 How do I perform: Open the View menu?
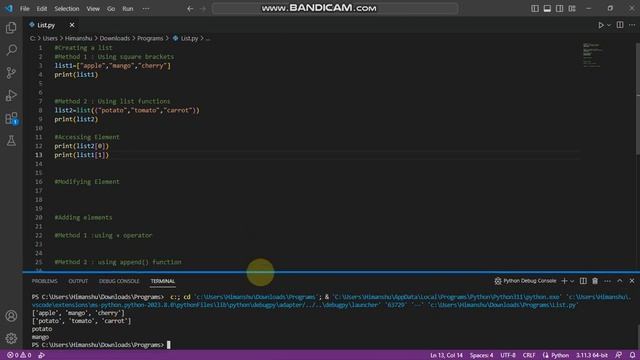[x=93, y=9]
